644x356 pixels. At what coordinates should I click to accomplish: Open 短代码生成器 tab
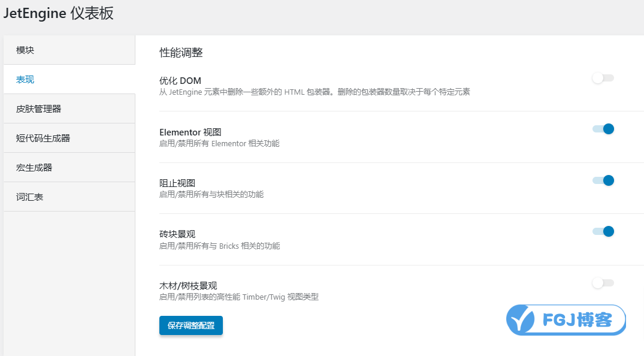69,138
